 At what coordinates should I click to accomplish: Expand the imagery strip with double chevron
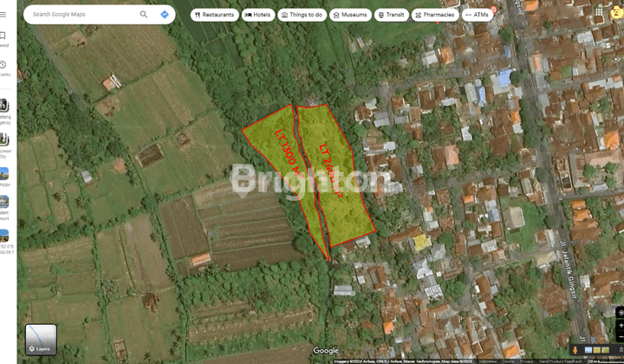[621, 350]
